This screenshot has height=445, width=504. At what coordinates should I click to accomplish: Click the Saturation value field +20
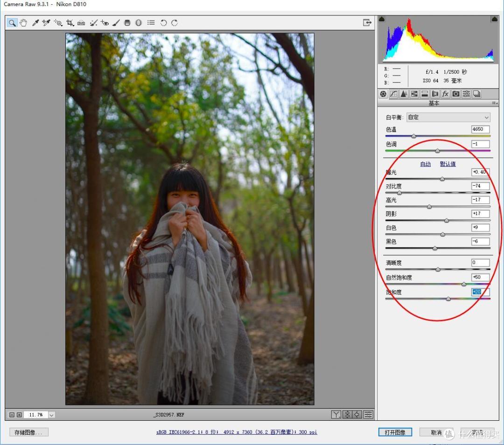(x=480, y=292)
